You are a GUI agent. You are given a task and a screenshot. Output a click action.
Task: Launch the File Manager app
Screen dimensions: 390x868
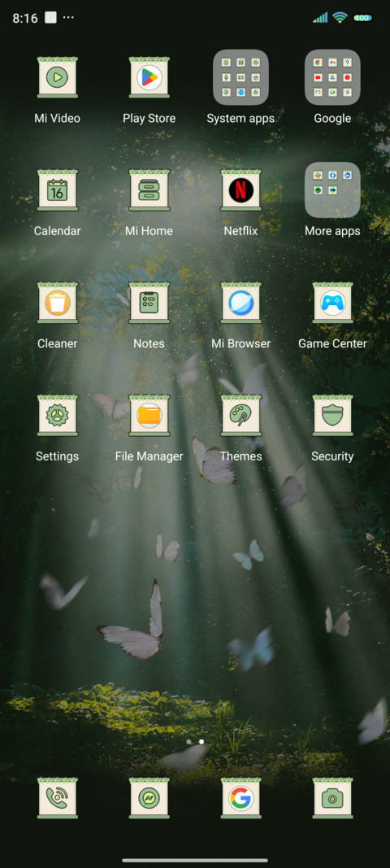(x=149, y=416)
